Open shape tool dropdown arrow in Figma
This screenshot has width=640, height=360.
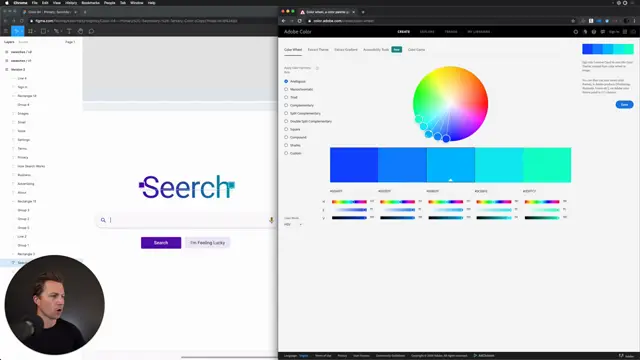[48, 31]
